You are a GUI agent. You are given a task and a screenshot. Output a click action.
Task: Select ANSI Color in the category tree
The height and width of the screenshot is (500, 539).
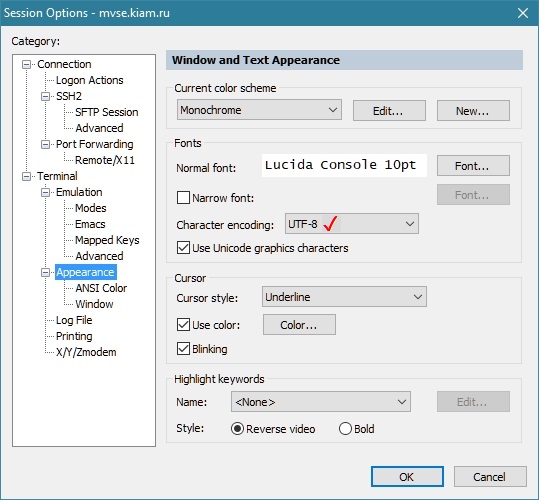coord(101,288)
